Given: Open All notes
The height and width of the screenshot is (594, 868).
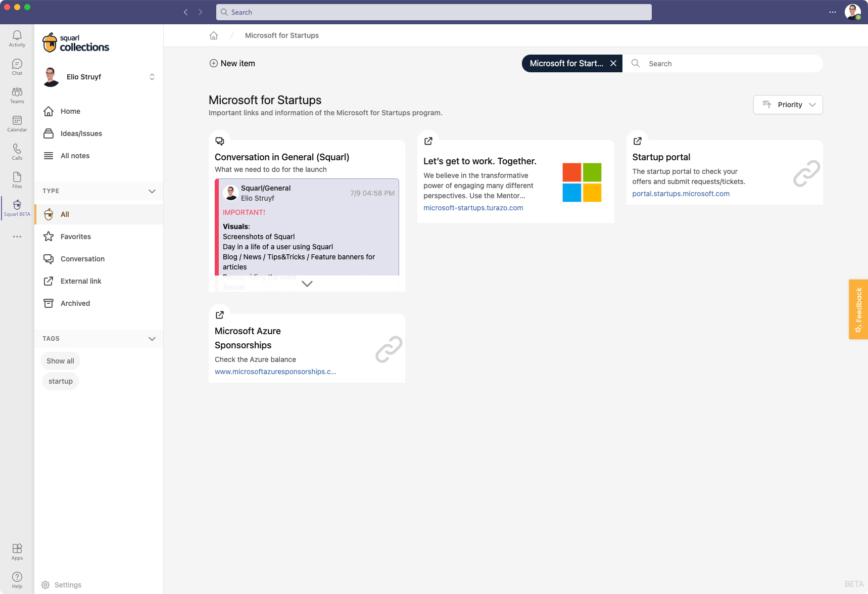Looking at the screenshot, I should 99,156.
